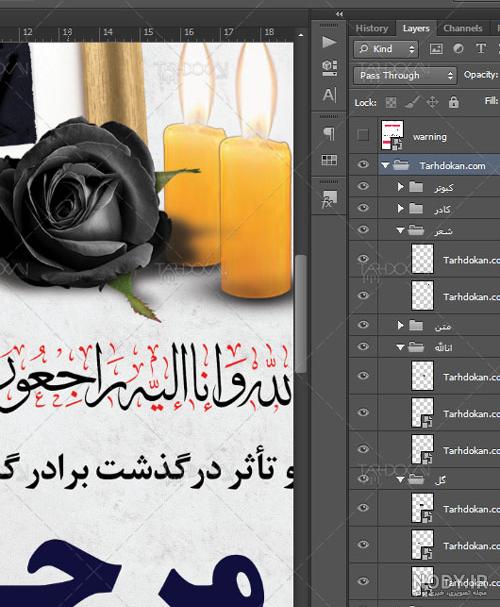500x607 pixels.
Task: Hide the کبوتر group
Action: (x=363, y=186)
